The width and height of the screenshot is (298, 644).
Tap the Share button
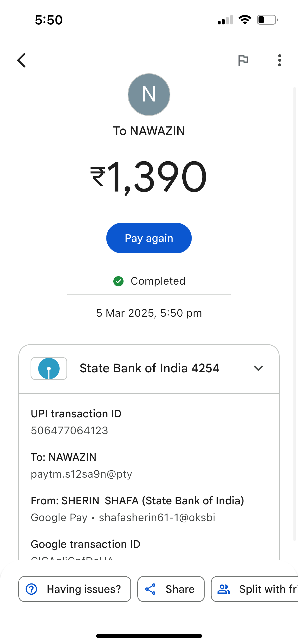pos(171,589)
